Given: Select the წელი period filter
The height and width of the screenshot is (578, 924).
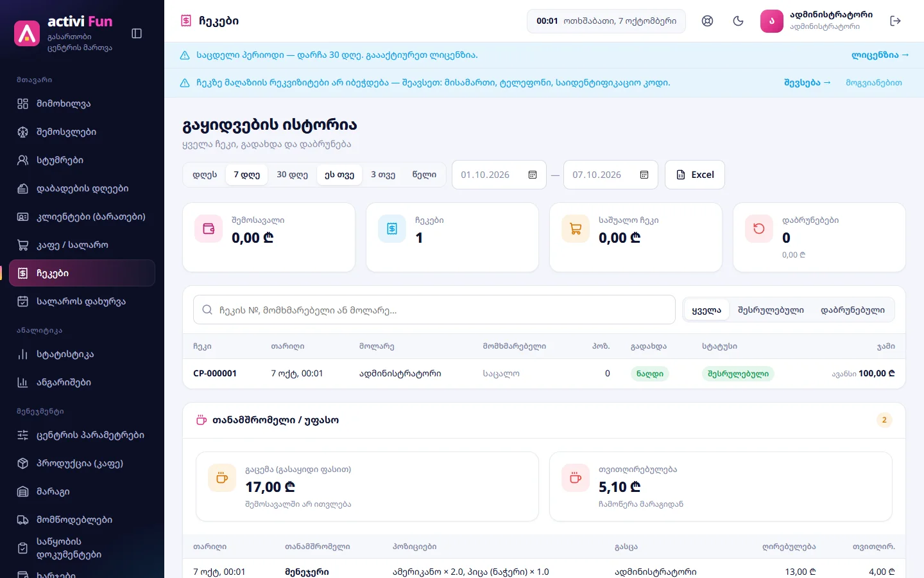Looking at the screenshot, I should click(x=424, y=175).
